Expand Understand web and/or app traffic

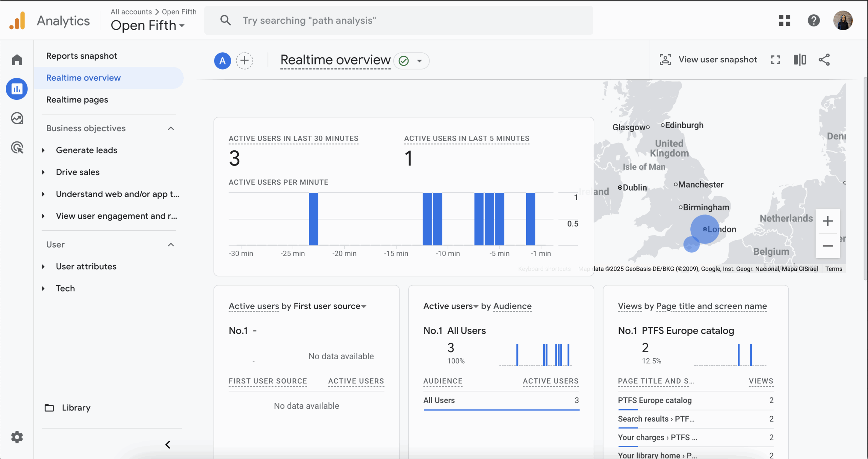coord(43,194)
